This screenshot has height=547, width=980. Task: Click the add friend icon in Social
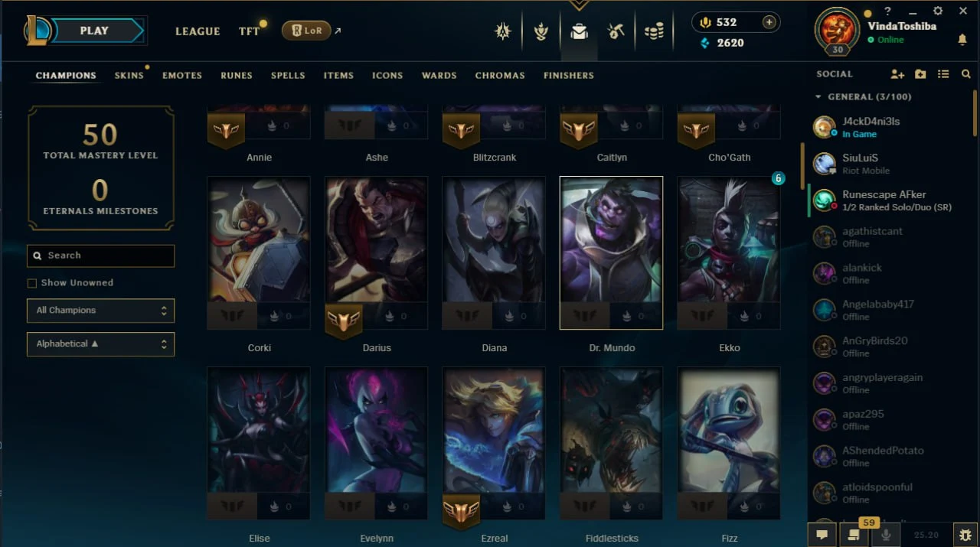897,74
